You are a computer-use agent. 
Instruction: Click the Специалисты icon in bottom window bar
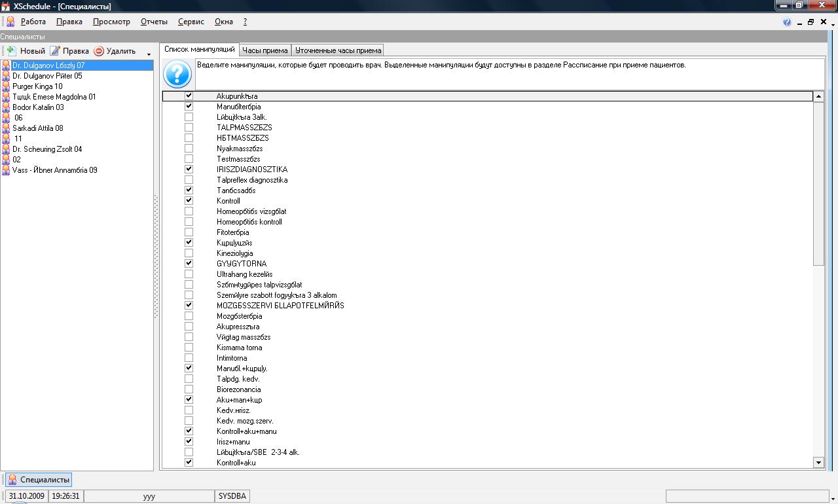12,480
